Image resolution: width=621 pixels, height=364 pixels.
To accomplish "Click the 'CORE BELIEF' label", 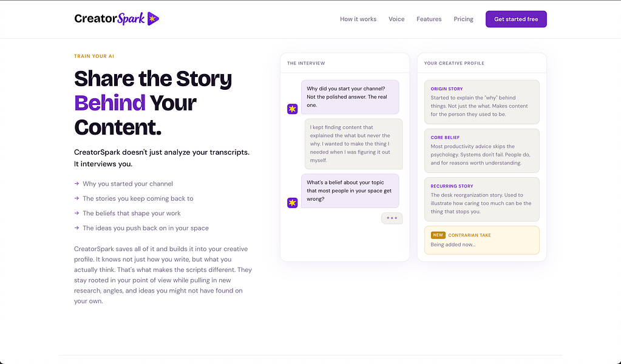I will tap(445, 138).
